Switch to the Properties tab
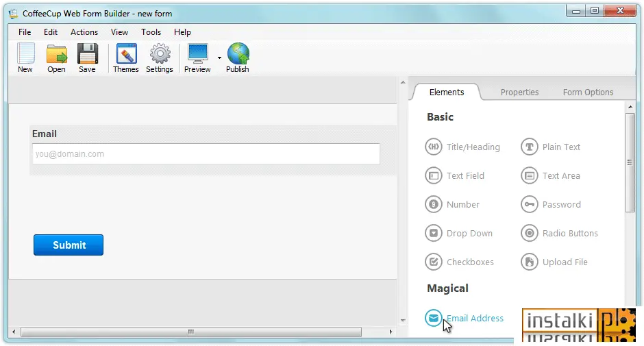This screenshot has width=644, height=346. (519, 92)
